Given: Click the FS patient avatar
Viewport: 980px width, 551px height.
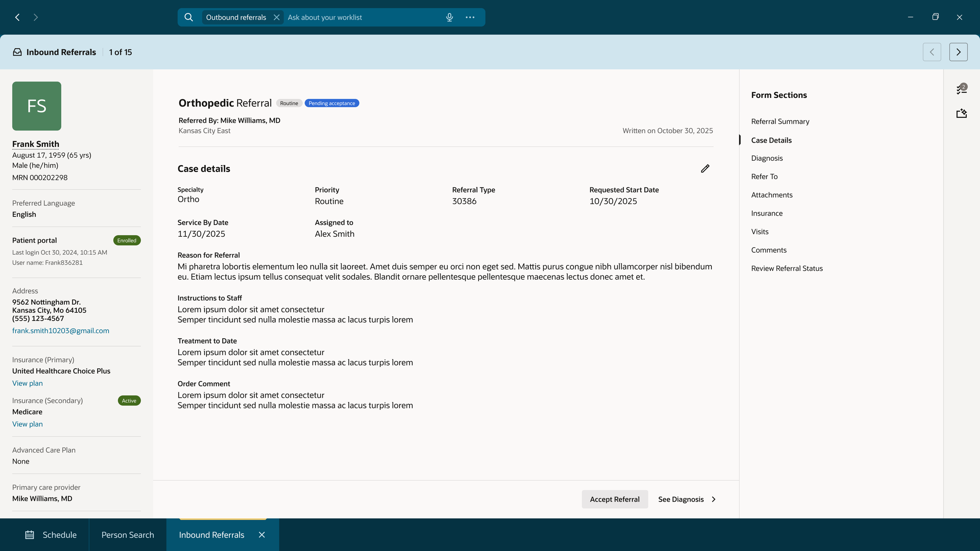Looking at the screenshot, I should tap(36, 106).
